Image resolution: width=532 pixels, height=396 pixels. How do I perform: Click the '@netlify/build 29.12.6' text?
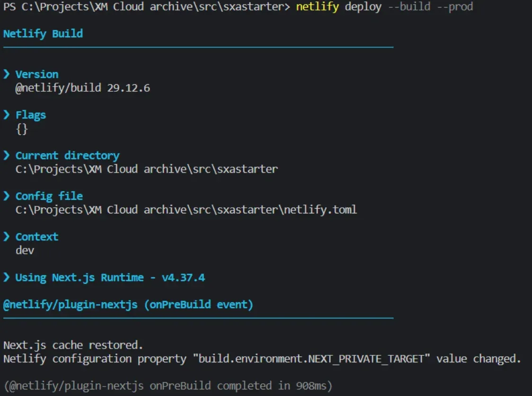(83, 88)
